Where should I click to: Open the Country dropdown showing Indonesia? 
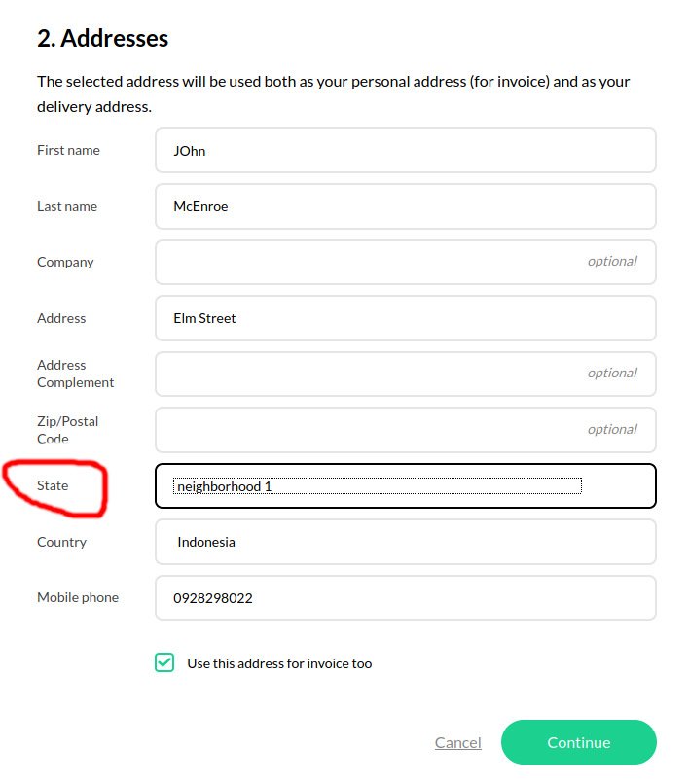point(405,542)
